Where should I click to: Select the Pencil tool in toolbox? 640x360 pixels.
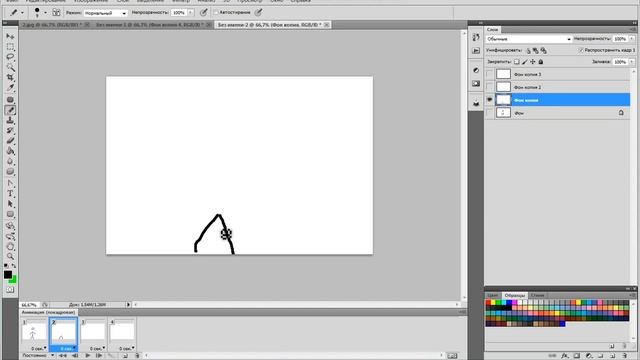[10, 110]
